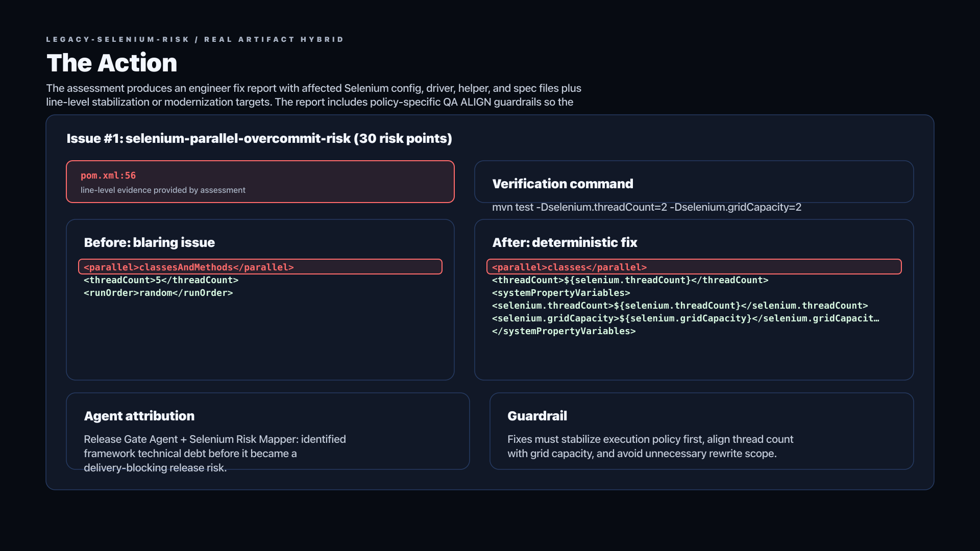Click the closing systemPropertyVariables tag line
This screenshot has height=551, width=980.
click(x=564, y=331)
